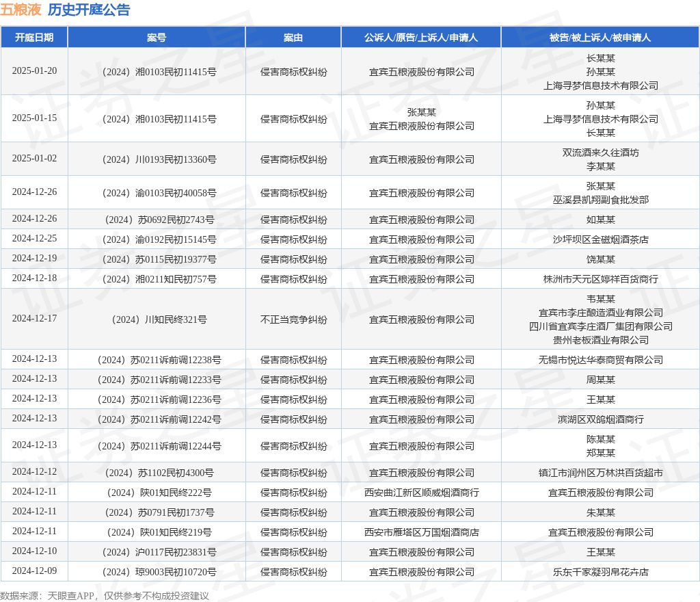700x602 pixels.
Task: Select defendant 朱某某
Action: 600,512
